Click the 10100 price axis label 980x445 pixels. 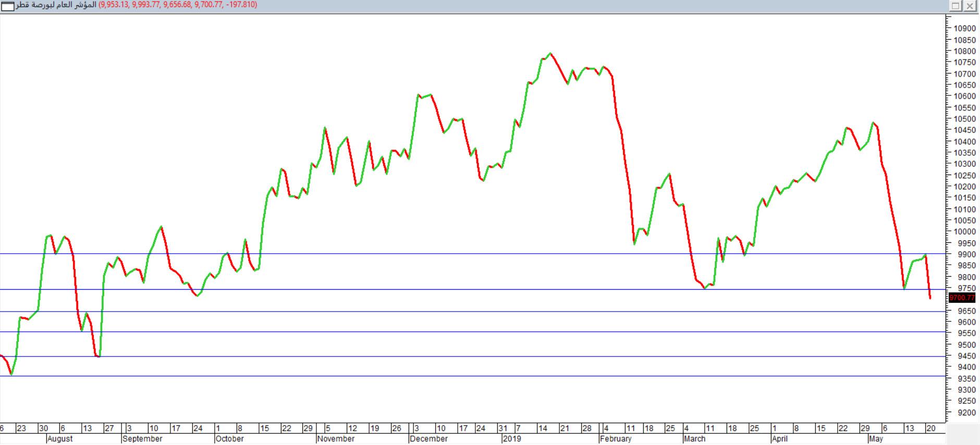pyautogui.click(x=964, y=209)
